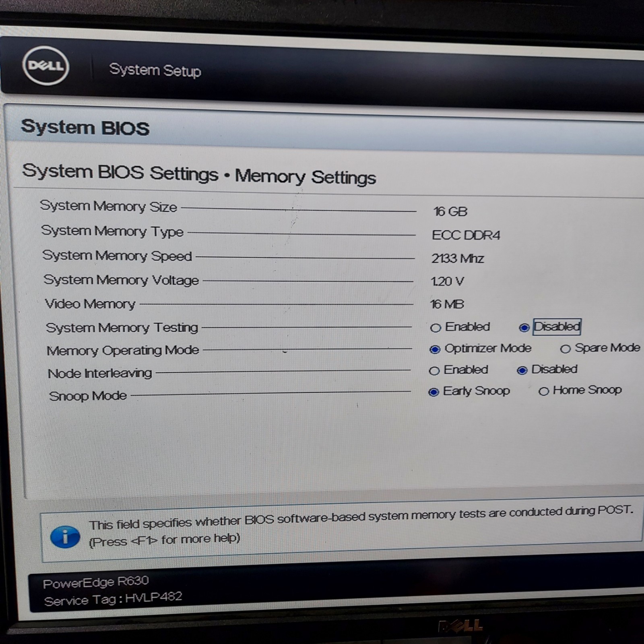Screen dimensions: 644x644
Task: Click the Video Memory label
Action: click(90, 303)
